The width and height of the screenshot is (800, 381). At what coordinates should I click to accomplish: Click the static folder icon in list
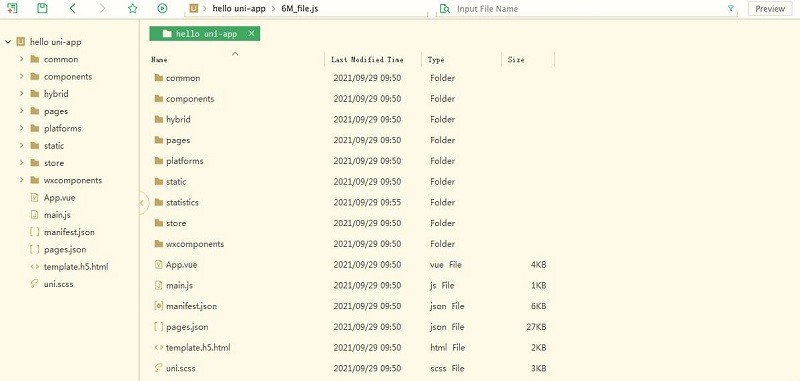[x=159, y=182]
